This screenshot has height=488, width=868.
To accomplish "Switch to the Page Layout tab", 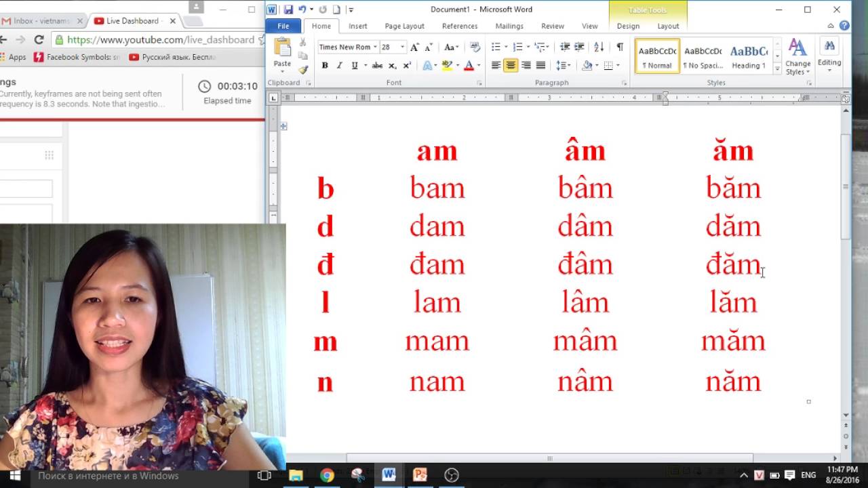I will (x=404, y=26).
